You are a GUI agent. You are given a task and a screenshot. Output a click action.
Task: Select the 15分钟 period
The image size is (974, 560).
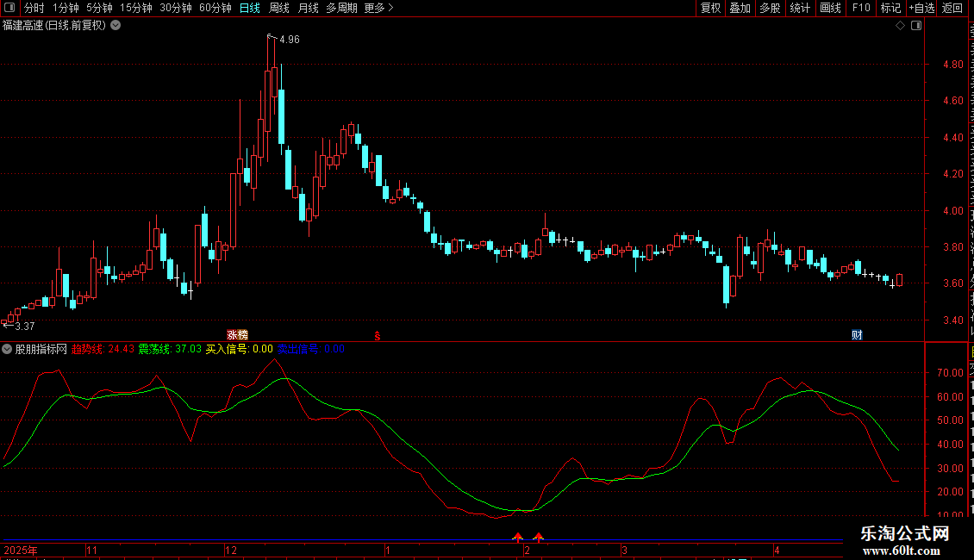point(136,8)
